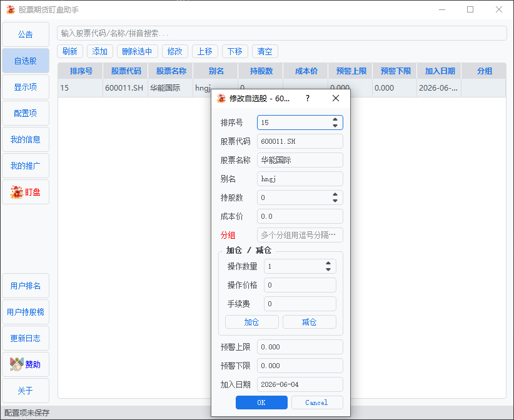Open the 我的推广 sidebar tab
This screenshot has width=514, height=420.
click(x=26, y=166)
